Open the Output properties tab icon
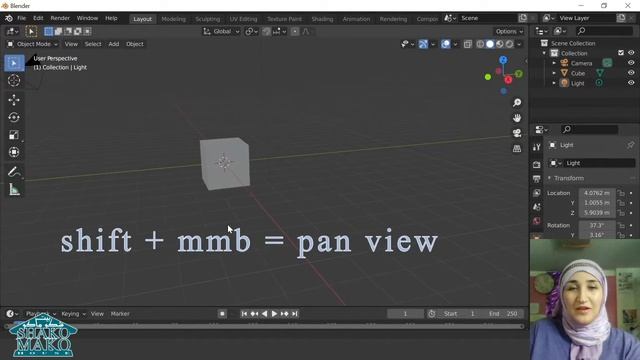 pyautogui.click(x=537, y=179)
